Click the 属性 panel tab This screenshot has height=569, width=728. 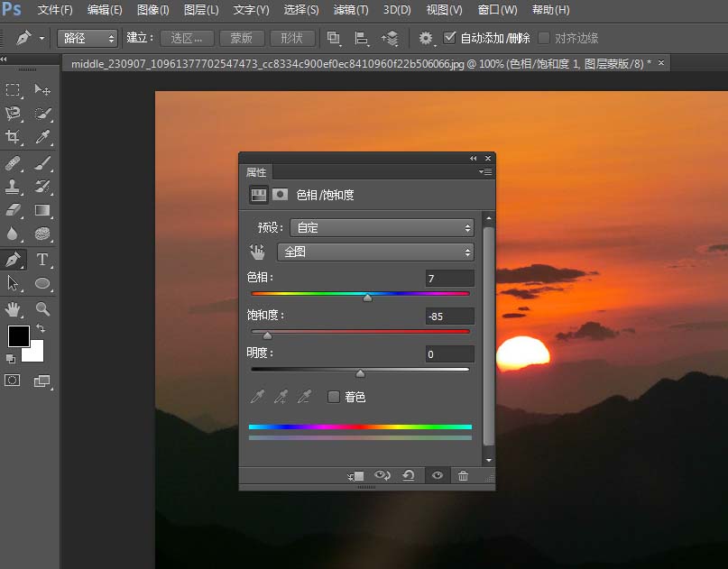pyautogui.click(x=256, y=172)
